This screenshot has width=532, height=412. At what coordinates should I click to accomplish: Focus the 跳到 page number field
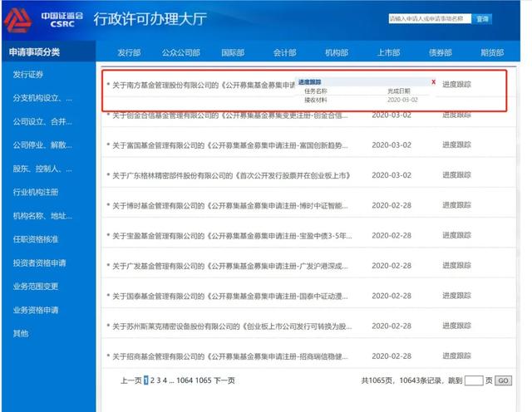(x=474, y=380)
